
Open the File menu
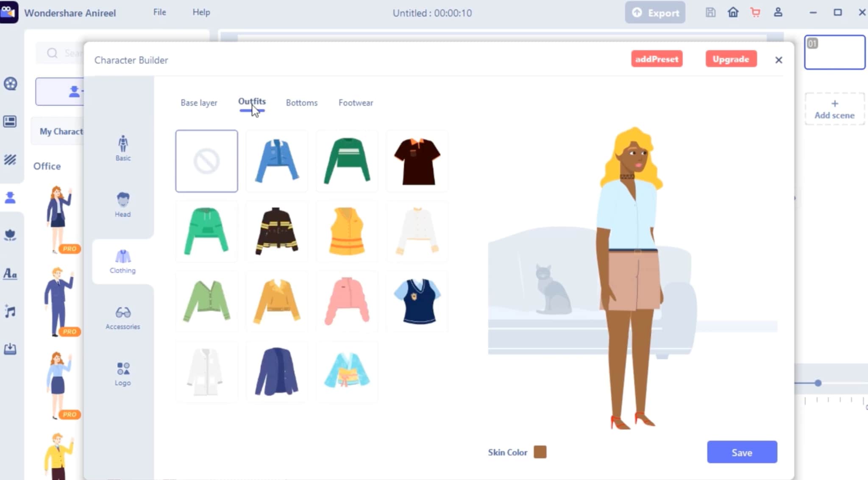tap(159, 12)
